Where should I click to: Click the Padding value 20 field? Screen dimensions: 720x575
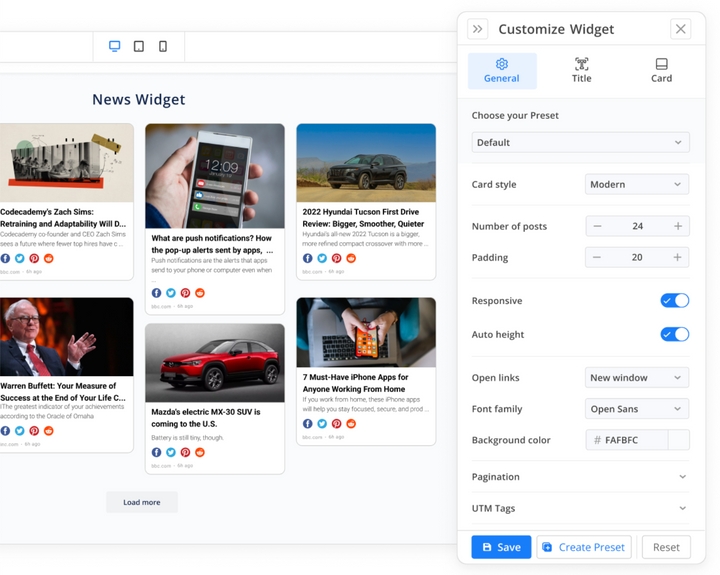pyautogui.click(x=637, y=257)
